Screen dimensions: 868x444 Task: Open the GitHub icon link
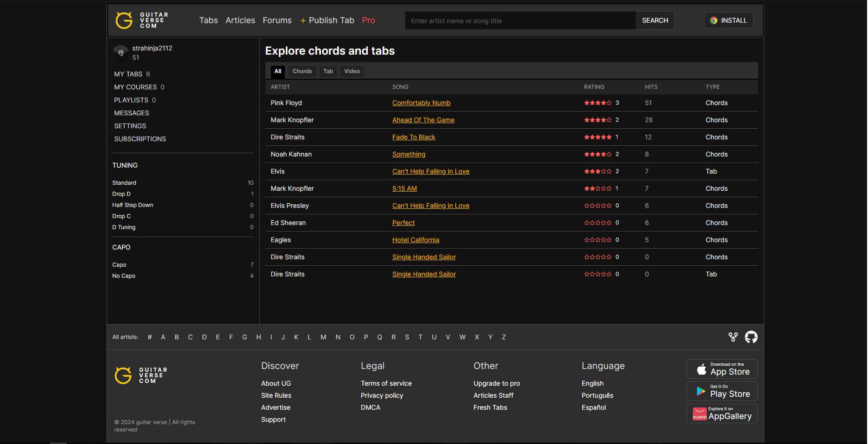[x=751, y=337]
